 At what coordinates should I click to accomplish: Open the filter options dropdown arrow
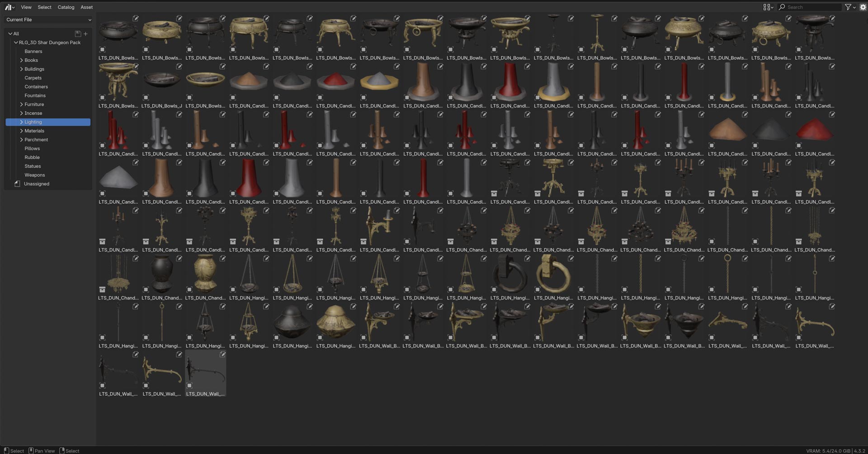tap(854, 7)
